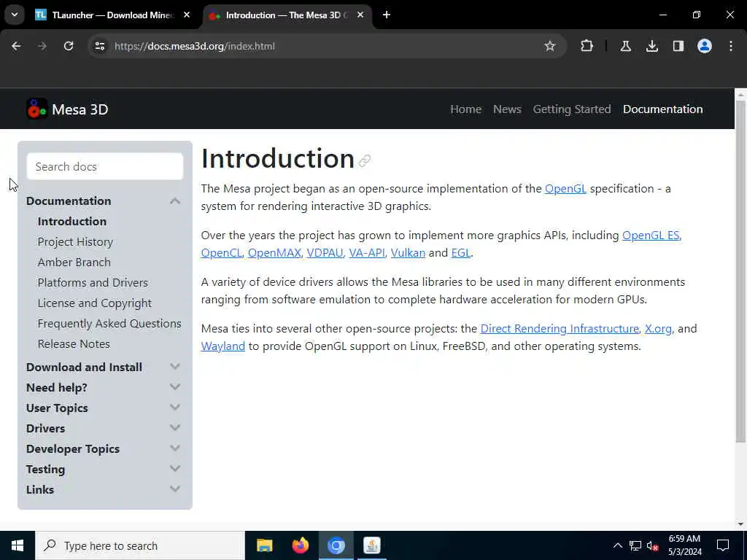Expand the Links sidebar section

click(x=175, y=489)
